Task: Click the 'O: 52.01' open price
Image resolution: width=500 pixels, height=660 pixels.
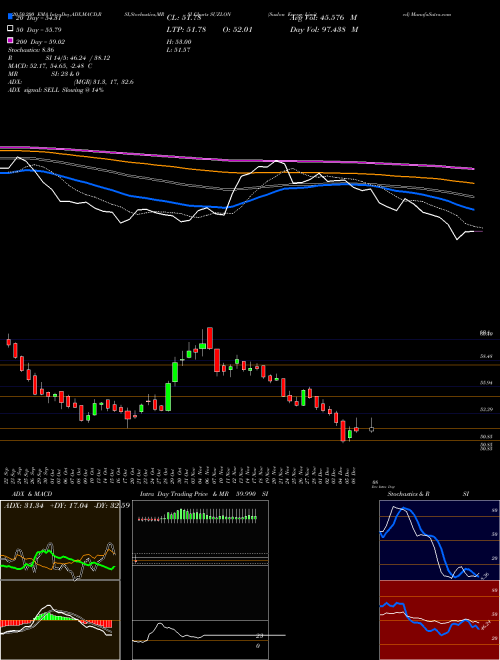Action: [x=238, y=29]
